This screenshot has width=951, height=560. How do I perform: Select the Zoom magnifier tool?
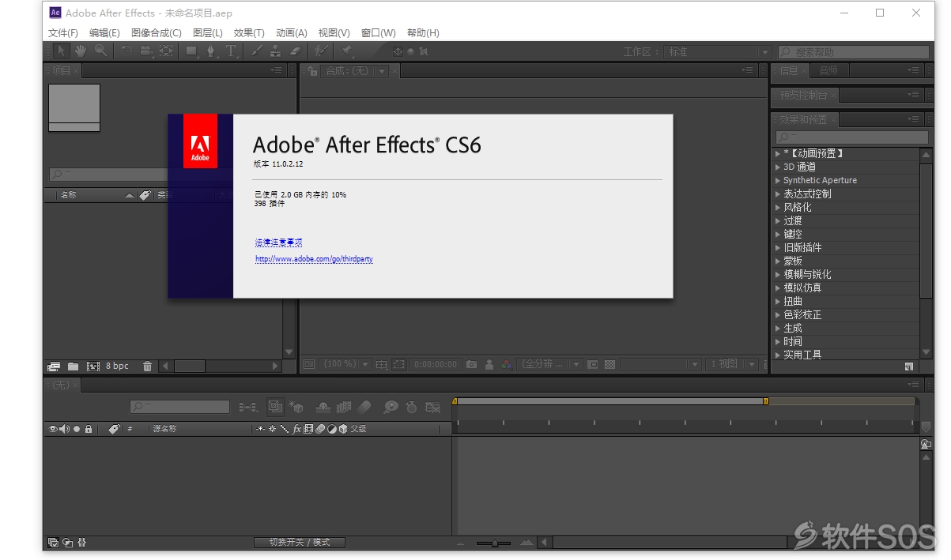click(x=101, y=51)
